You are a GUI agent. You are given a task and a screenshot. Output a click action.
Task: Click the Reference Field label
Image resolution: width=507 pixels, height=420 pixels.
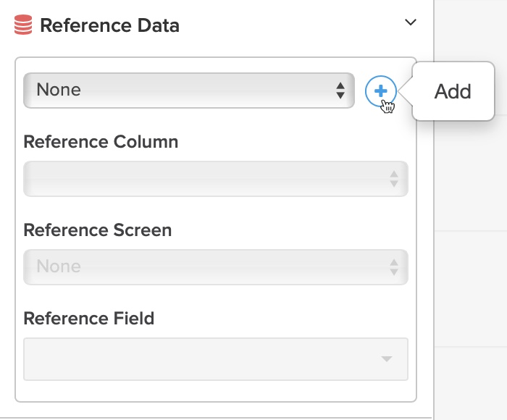89,318
